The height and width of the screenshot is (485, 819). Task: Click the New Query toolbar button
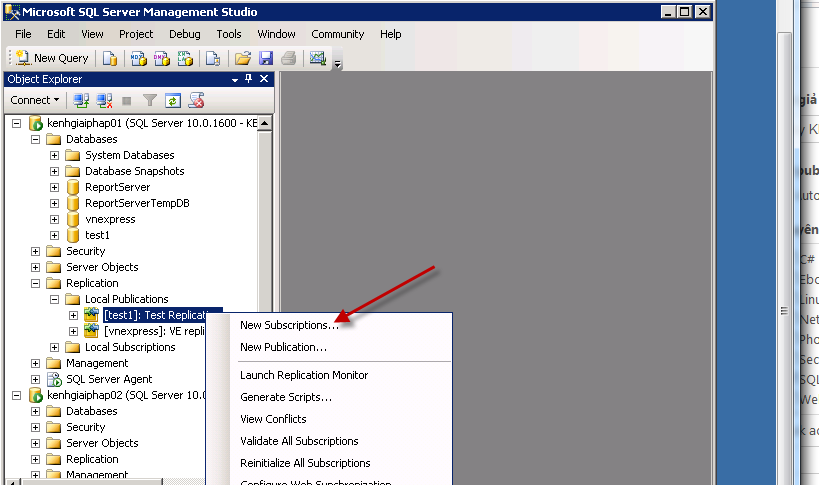[x=52, y=58]
